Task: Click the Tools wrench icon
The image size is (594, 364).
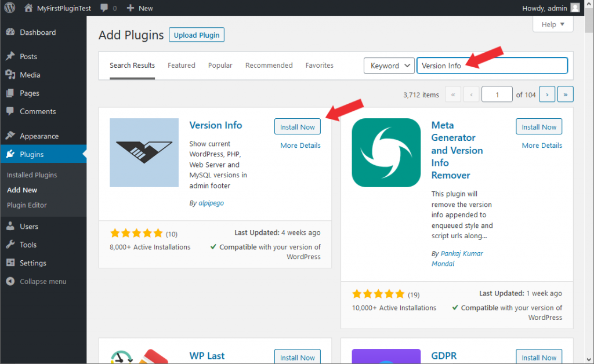Action: coord(10,245)
